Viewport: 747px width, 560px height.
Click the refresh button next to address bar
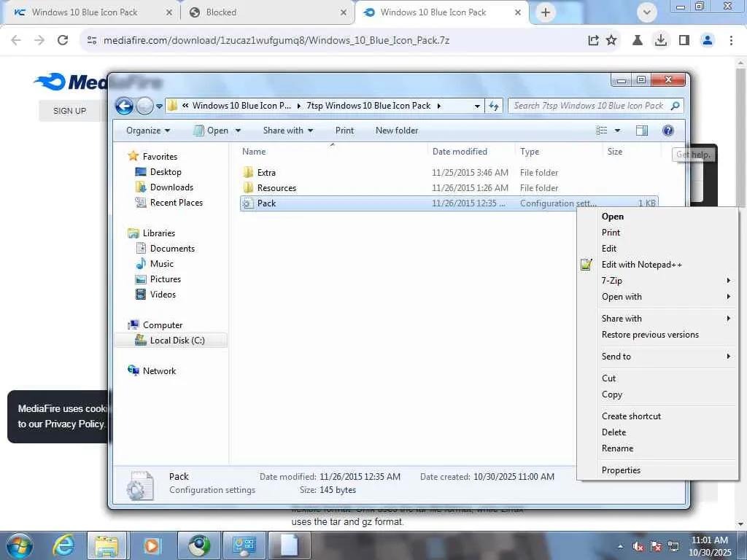[x=494, y=106]
